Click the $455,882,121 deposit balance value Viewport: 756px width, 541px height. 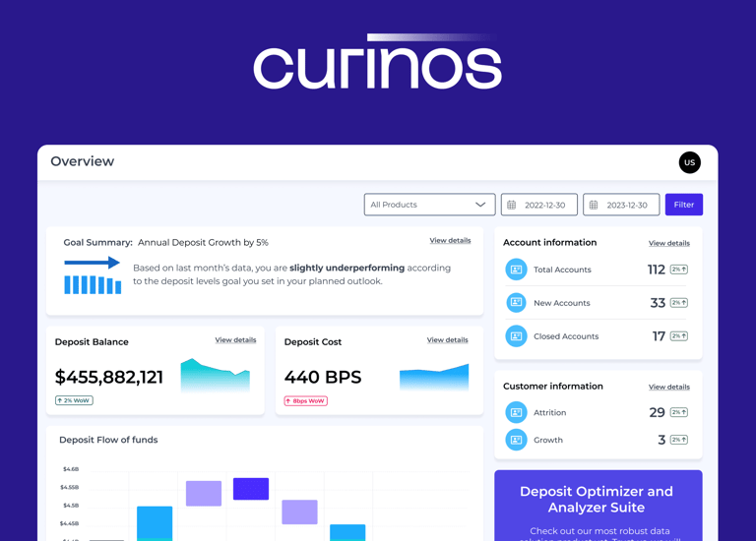109,377
